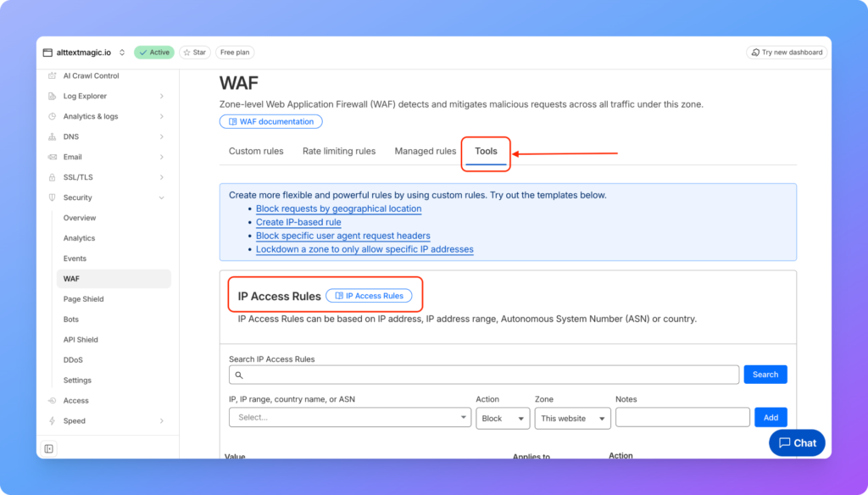
Task: Click the DNS sidebar icon
Action: 53,137
